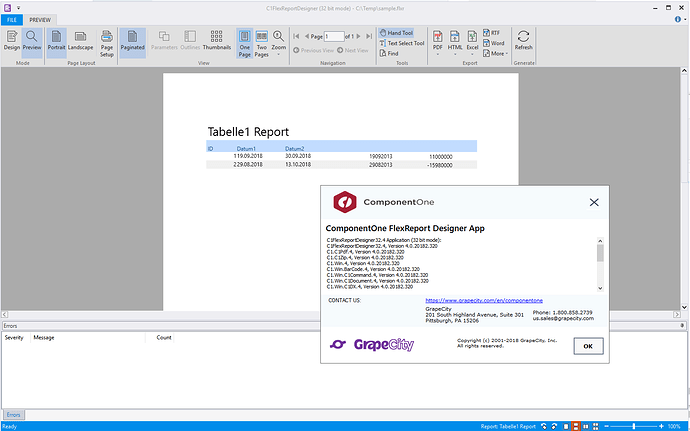690x431 pixels.
Task: Select the 30.09.2018 cell in report
Action: [x=298, y=156]
